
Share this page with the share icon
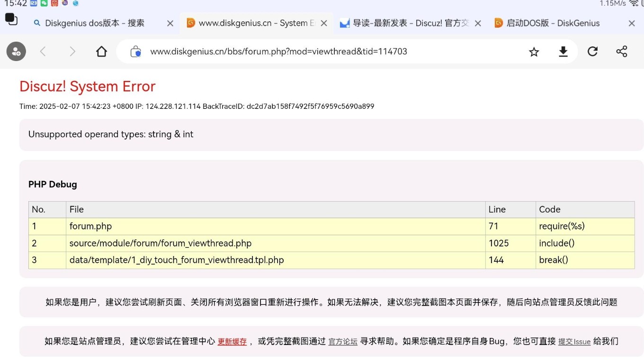point(622,52)
